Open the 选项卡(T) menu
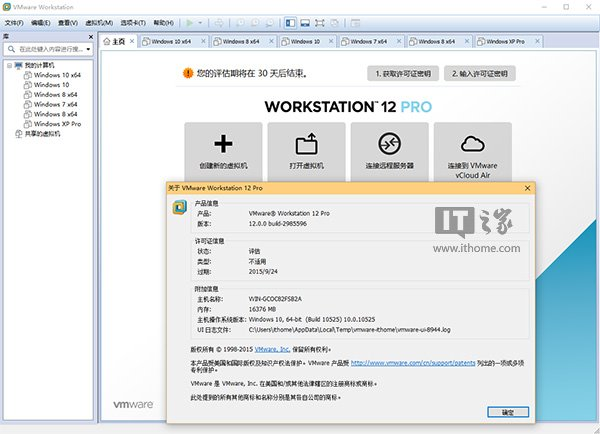This screenshot has width=600, height=434. pos(133,23)
